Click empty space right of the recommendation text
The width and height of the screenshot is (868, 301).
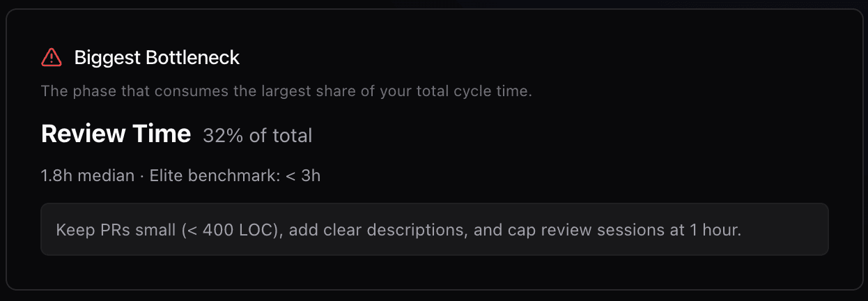point(784,230)
